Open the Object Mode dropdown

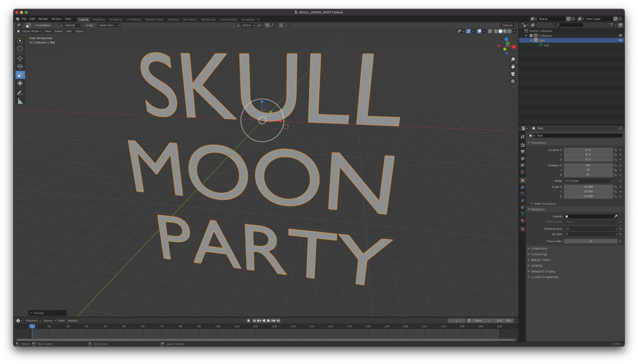29,31
